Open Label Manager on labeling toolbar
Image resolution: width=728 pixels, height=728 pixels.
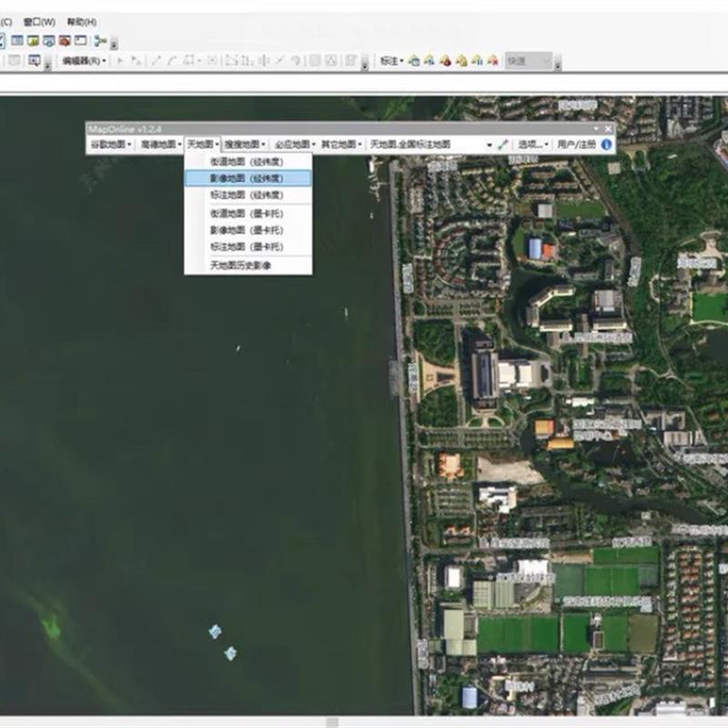(x=414, y=61)
